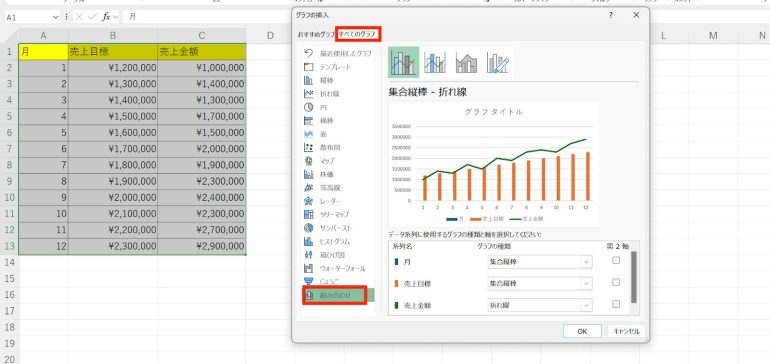This screenshot has height=364, width=770.
Task: Click the ¥2,000,000 cell in 売上目標 column
Action: click(113, 198)
